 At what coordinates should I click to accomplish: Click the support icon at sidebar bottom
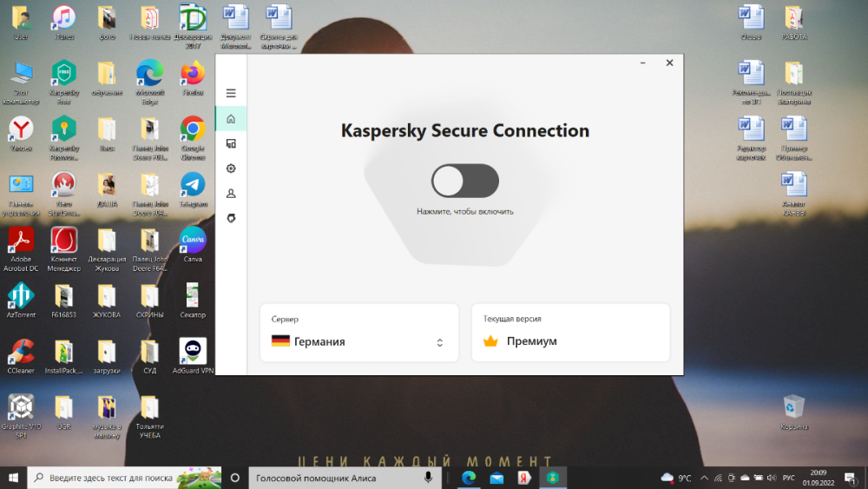pos(231,218)
